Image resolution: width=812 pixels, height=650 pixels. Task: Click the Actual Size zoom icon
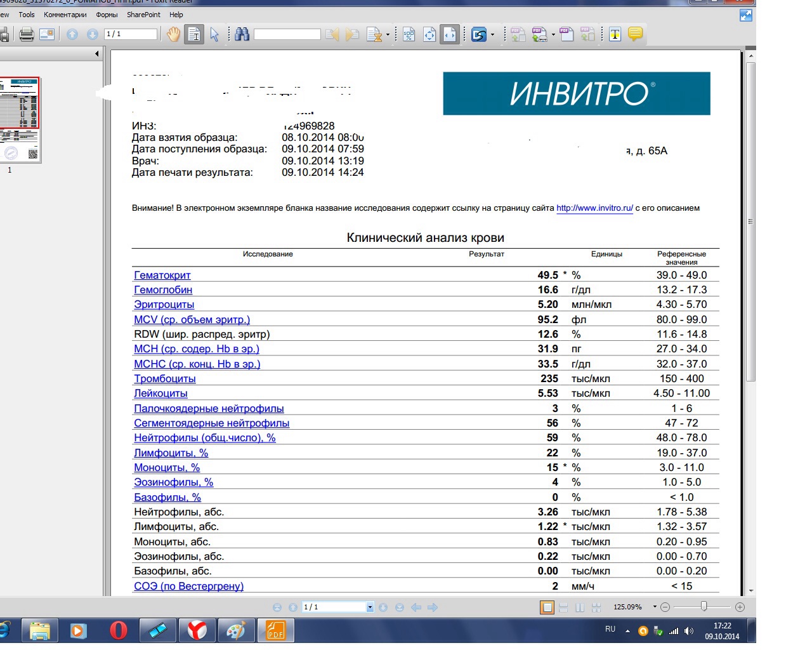[x=409, y=34]
